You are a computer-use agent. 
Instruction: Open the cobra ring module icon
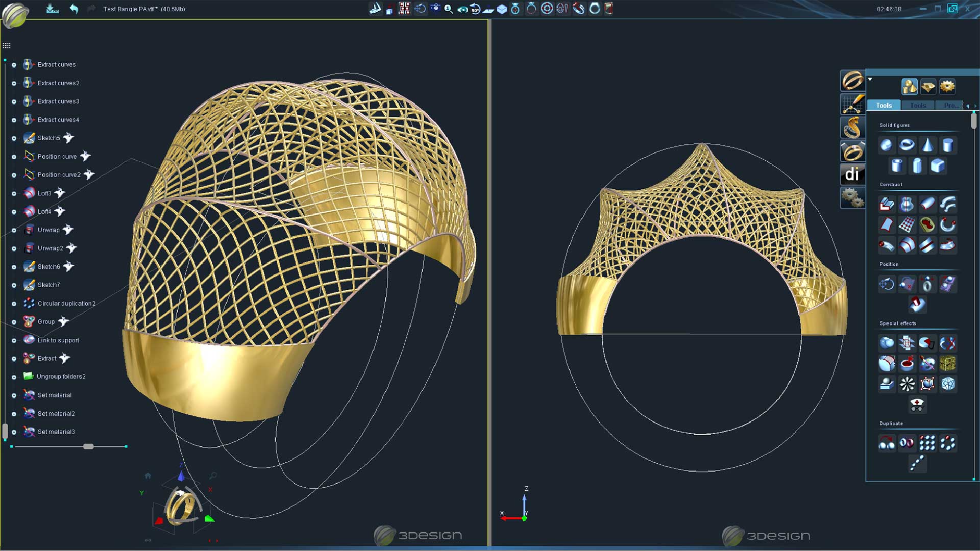pyautogui.click(x=852, y=128)
